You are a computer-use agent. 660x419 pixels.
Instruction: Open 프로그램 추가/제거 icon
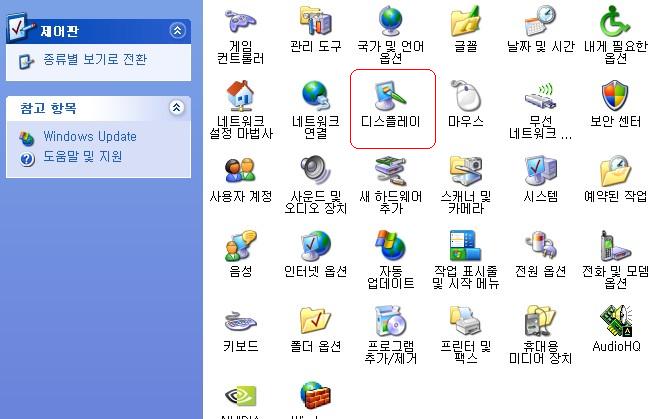(391, 320)
